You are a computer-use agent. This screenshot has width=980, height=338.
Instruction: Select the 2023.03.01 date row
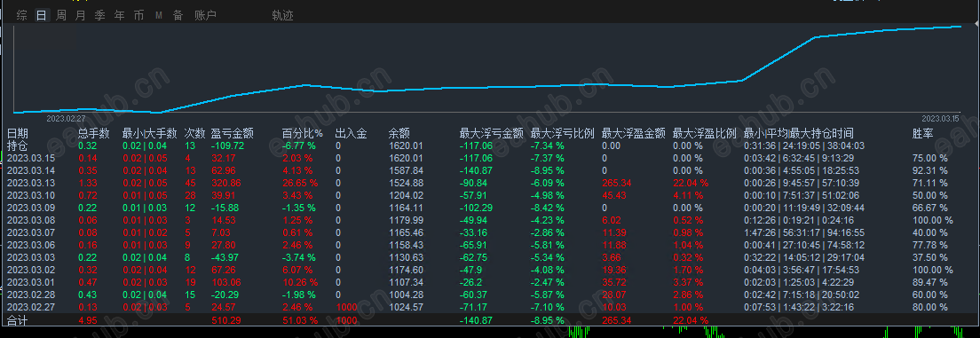[31, 282]
